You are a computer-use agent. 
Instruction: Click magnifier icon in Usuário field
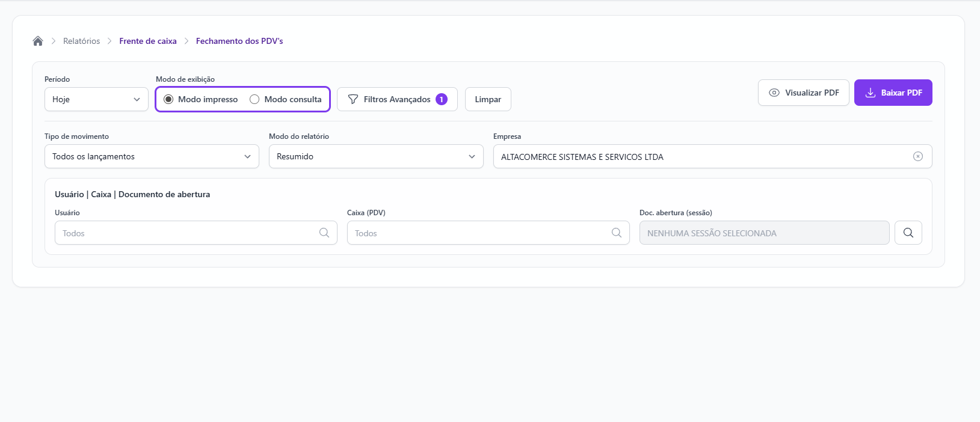pos(324,233)
